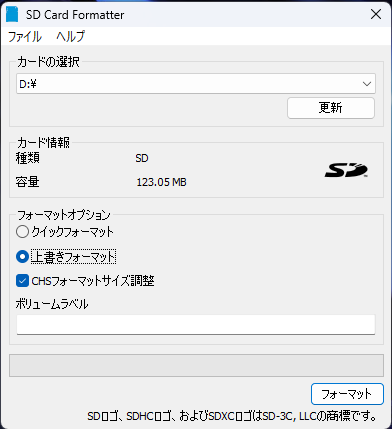Screen dimensions: 392x429
Task: Click the SD Card Formatter title icon
Action: tap(12, 14)
